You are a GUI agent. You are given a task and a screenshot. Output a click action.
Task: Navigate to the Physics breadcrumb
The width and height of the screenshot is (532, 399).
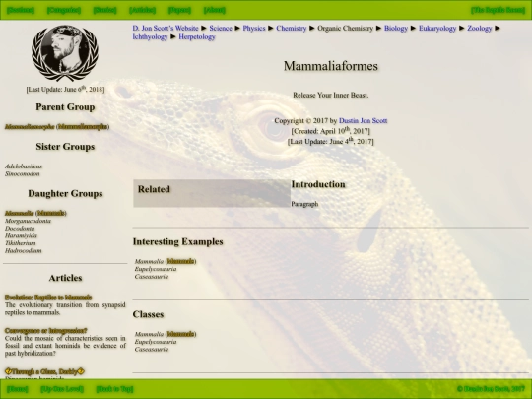(254, 29)
